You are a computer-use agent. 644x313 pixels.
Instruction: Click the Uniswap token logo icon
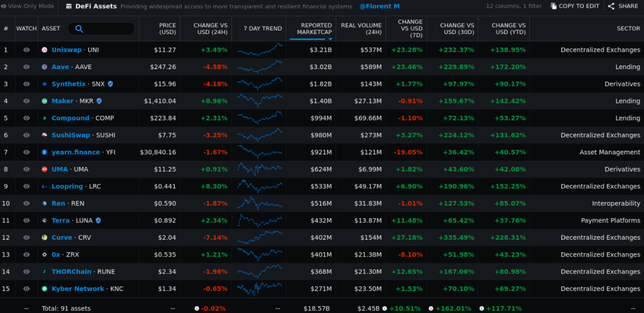tap(45, 50)
